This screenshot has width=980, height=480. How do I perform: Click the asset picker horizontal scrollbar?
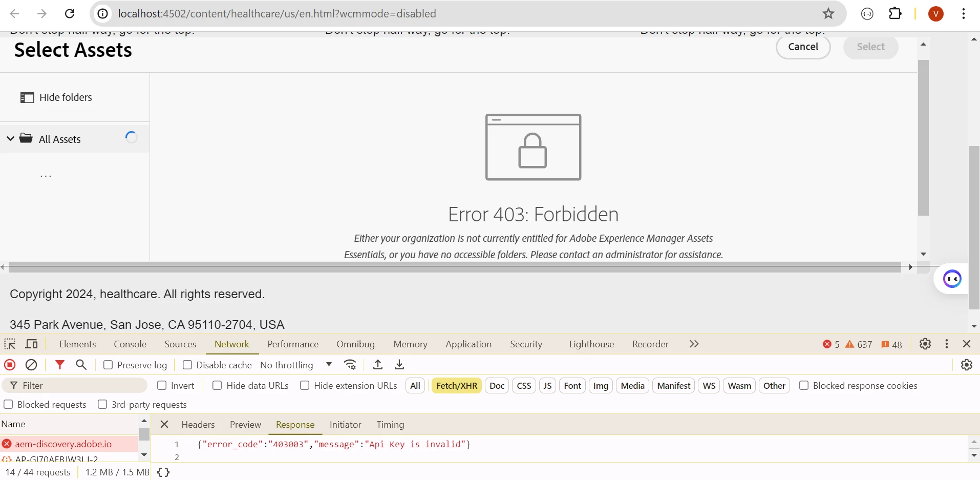pyautogui.click(x=455, y=267)
